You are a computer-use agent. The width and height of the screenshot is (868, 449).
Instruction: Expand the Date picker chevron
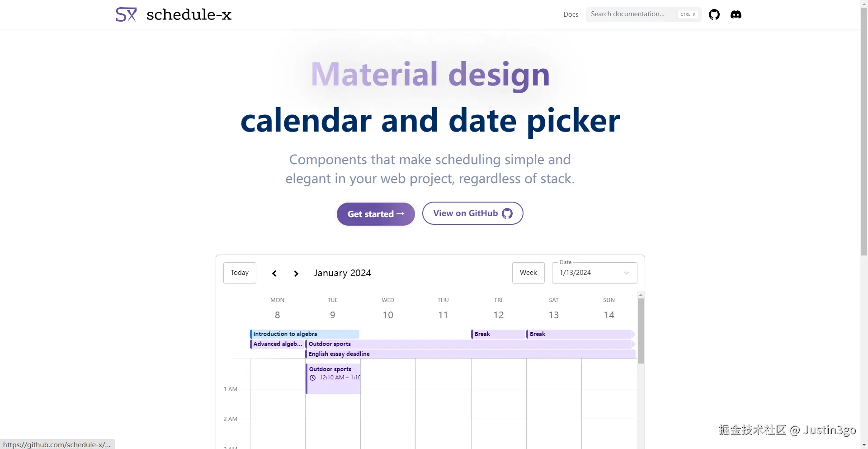click(x=627, y=273)
